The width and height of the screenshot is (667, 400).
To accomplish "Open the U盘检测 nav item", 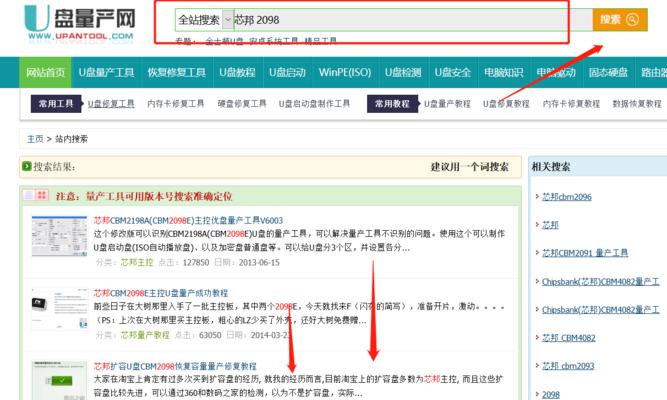I will [403, 72].
